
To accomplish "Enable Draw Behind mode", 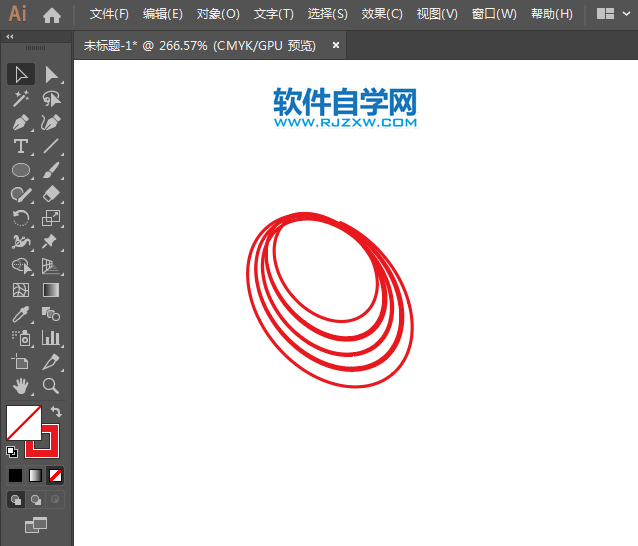I will (x=36, y=499).
